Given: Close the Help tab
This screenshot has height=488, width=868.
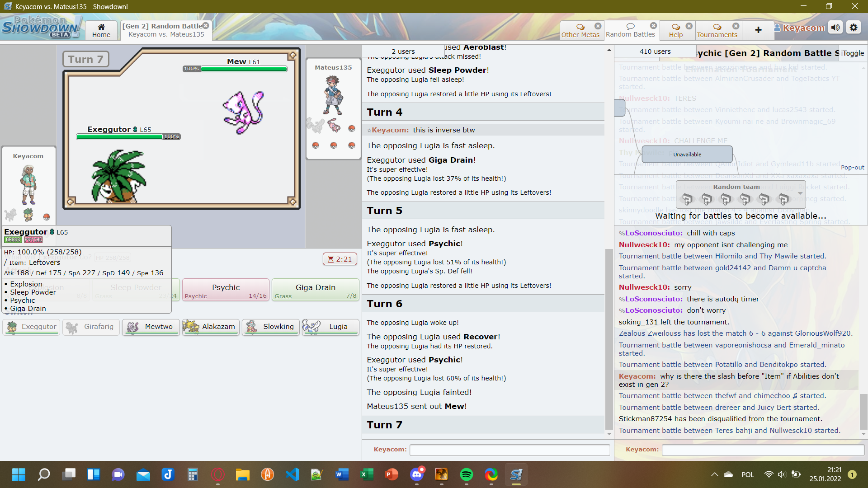Looking at the screenshot, I should pyautogui.click(x=689, y=26).
